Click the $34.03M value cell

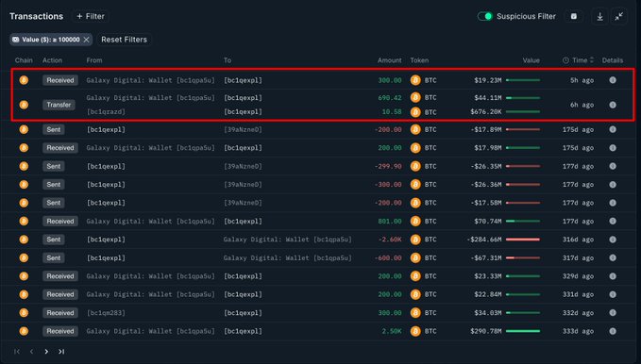[488, 313]
